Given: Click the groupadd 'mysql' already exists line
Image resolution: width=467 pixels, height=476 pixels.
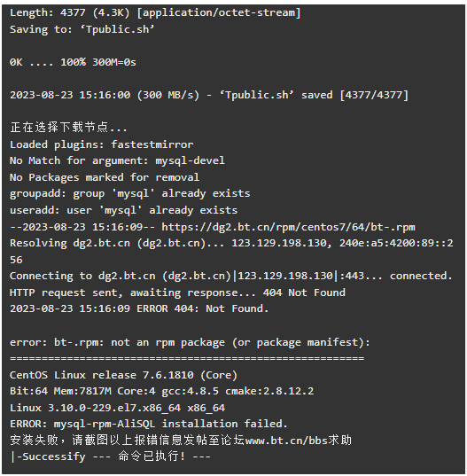Looking at the screenshot, I should (x=130, y=193).
